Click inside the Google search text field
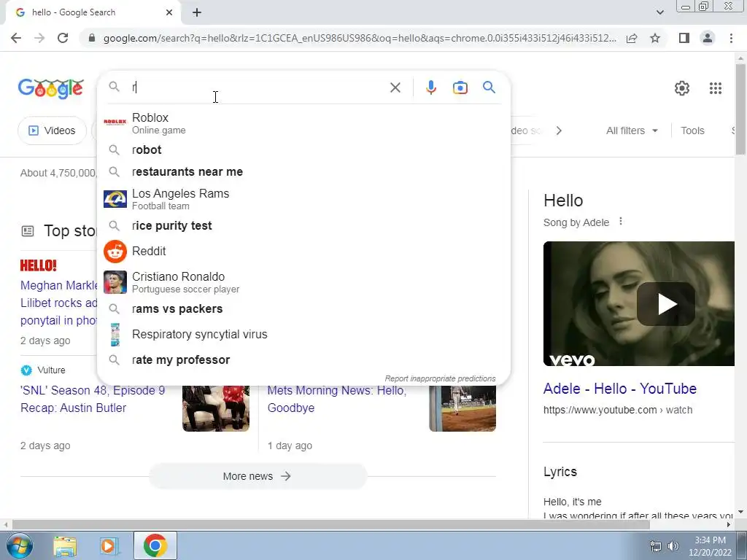Image resolution: width=747 pixels, height=560 pixels. (258, 87)
